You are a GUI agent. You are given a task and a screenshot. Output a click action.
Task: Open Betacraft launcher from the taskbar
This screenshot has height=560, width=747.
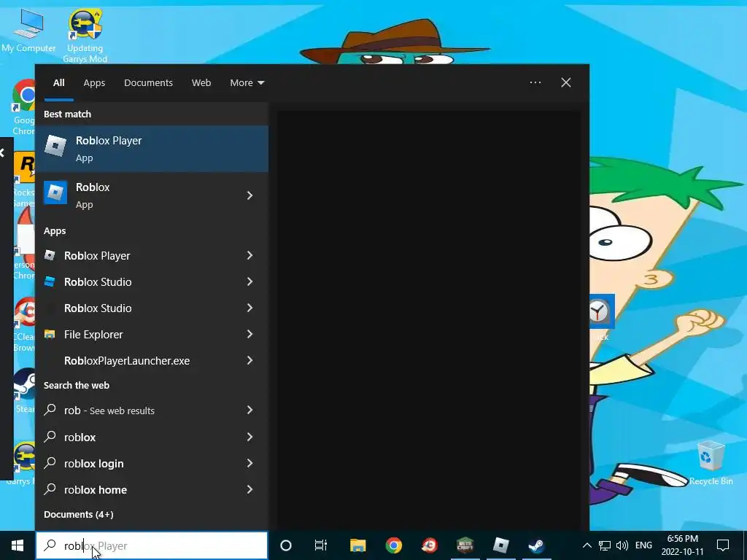click(465, 545)
